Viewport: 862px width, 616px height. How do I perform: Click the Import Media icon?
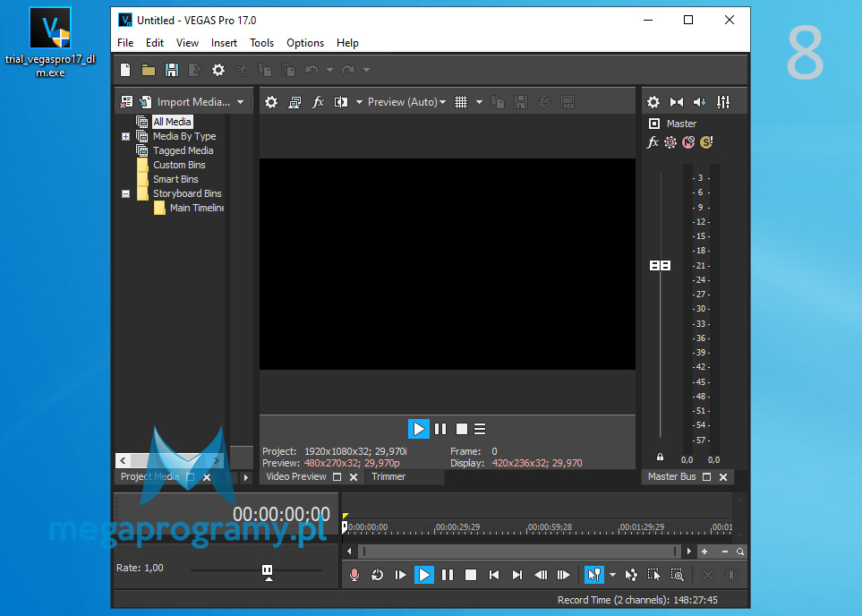(x=145, y=102)
